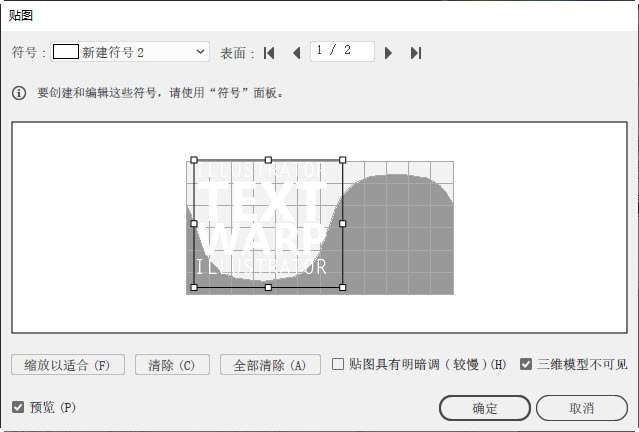The height and width of the screenshot is (432, 639).
Task: Click 缩放以适合 (F) button
Action: (x=68, y=365)
